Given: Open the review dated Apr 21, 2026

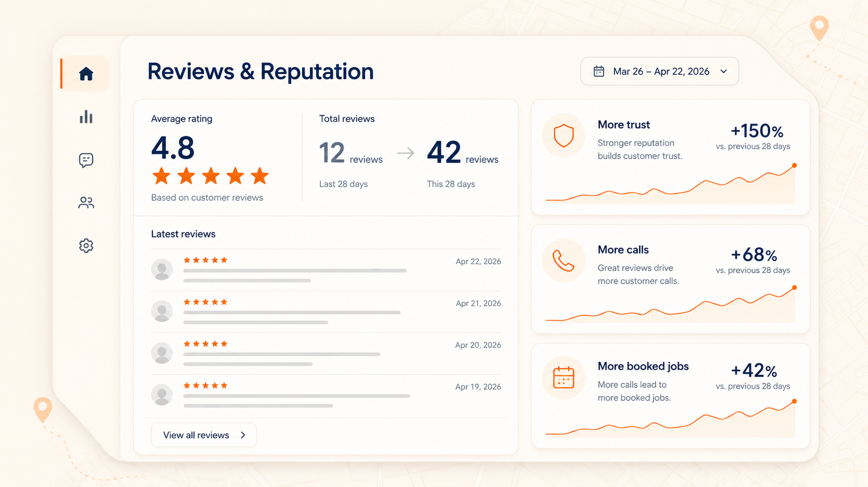Looking at the screenshot, I should tap(326, 312).
